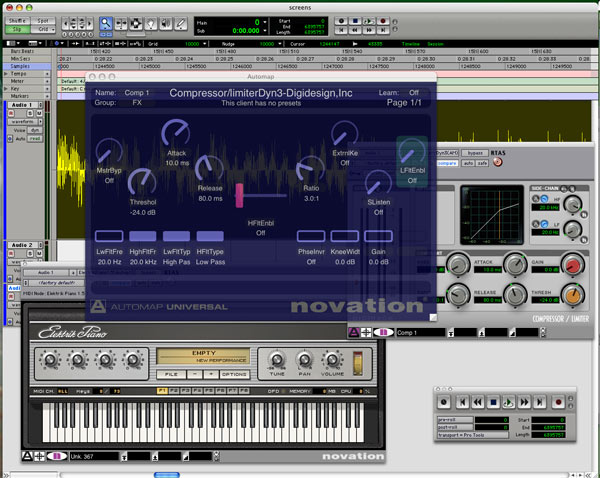
Task: Click OPTIONS button in Elektrik Piano
Action: point(234,374)
